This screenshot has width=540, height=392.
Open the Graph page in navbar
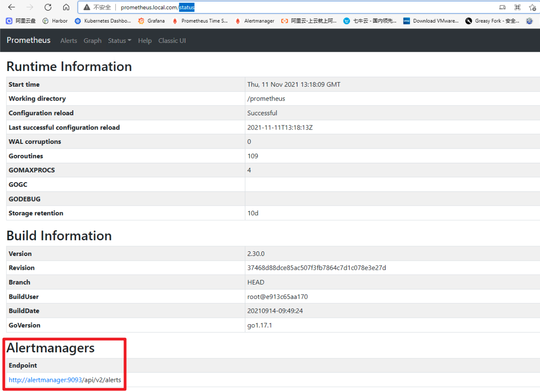pyautogui.click(x=93, y=41)
